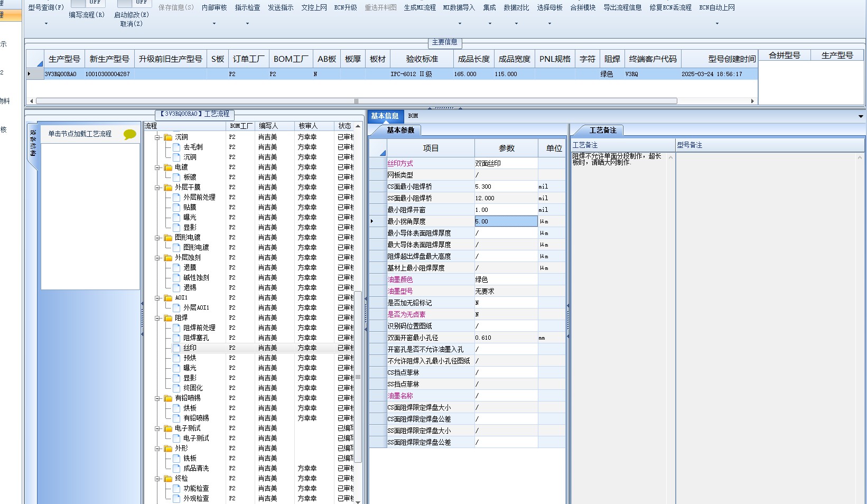Click the folder icon beside 沉铜
Screen dimensions: 867x504
[168, 137]
